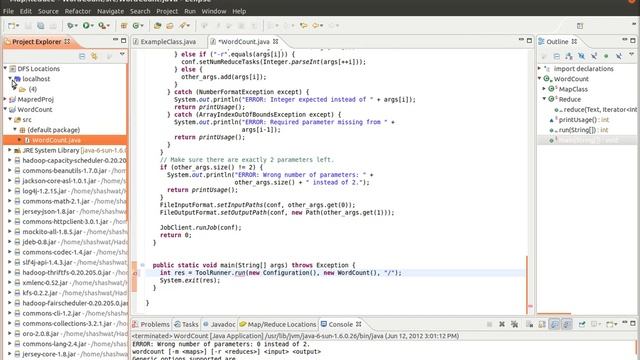This screenshot has height=360, width=640.
Task: Click the Last Edit Location icon
Action: point(303,26)
